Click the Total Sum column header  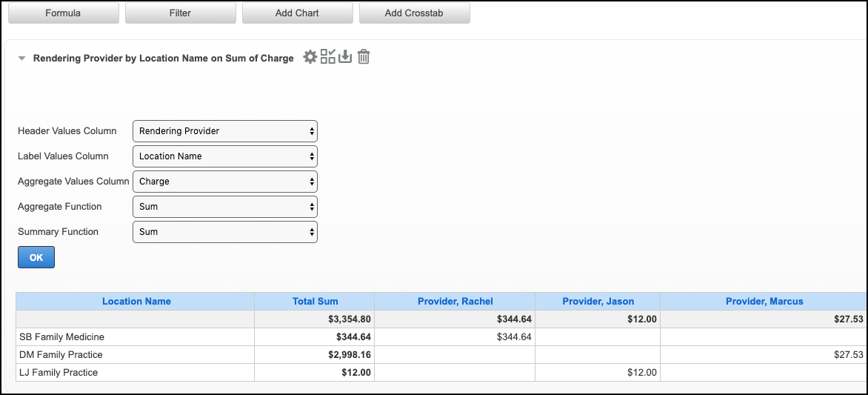pyautogui.click(x=315, y=302)
